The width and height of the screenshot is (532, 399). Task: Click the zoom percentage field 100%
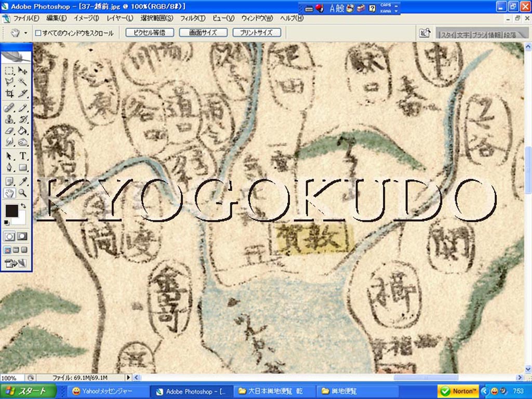coord(12,378)
